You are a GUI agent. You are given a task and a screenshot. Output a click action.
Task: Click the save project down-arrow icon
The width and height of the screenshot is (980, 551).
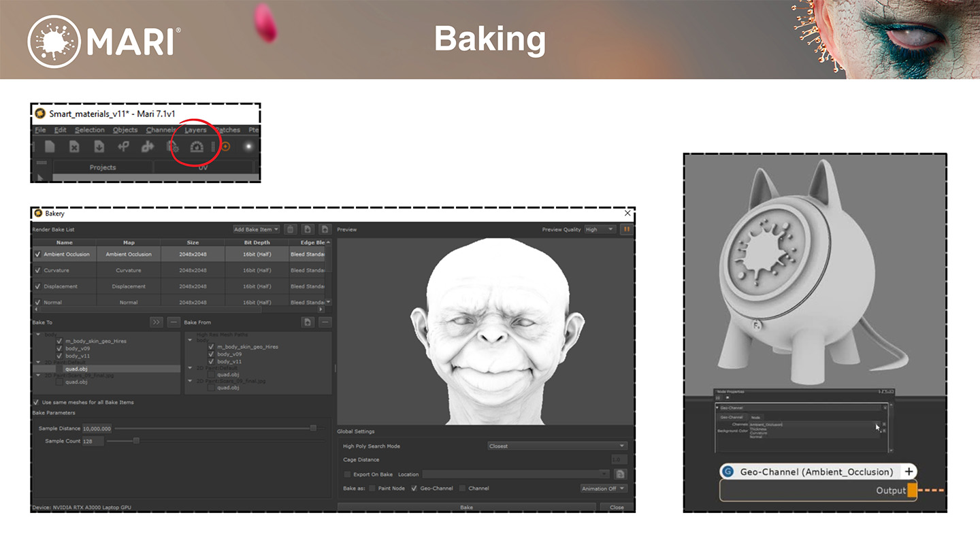pyautogui.click(x=99, y=146)
